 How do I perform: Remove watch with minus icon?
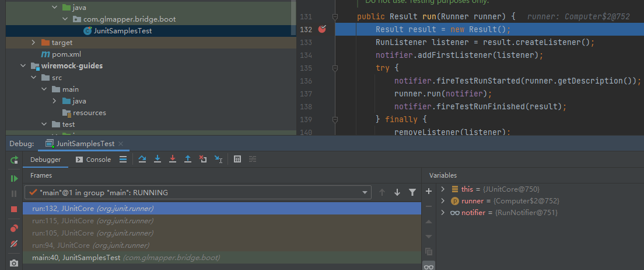point(429,206)
